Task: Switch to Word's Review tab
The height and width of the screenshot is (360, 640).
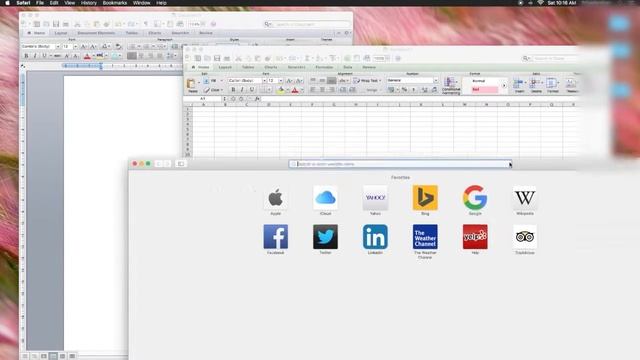Action: coord(206,33)
